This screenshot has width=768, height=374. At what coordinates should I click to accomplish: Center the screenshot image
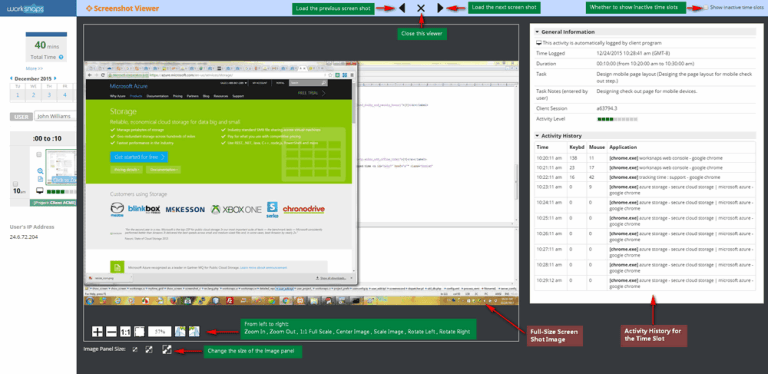tap(140, 331)
